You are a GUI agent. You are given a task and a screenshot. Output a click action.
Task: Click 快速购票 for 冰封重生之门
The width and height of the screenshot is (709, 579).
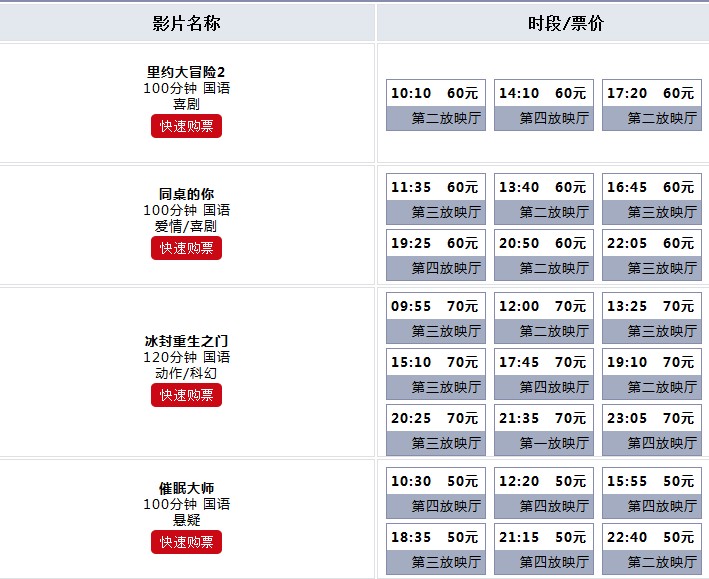coord(186,395)
